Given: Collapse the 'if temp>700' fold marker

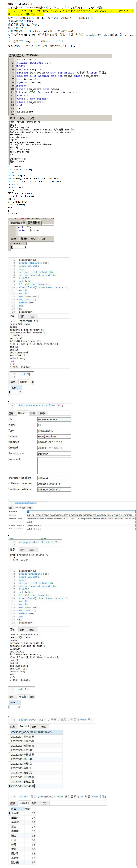Looking at the screenshot, I should point(15,92).
